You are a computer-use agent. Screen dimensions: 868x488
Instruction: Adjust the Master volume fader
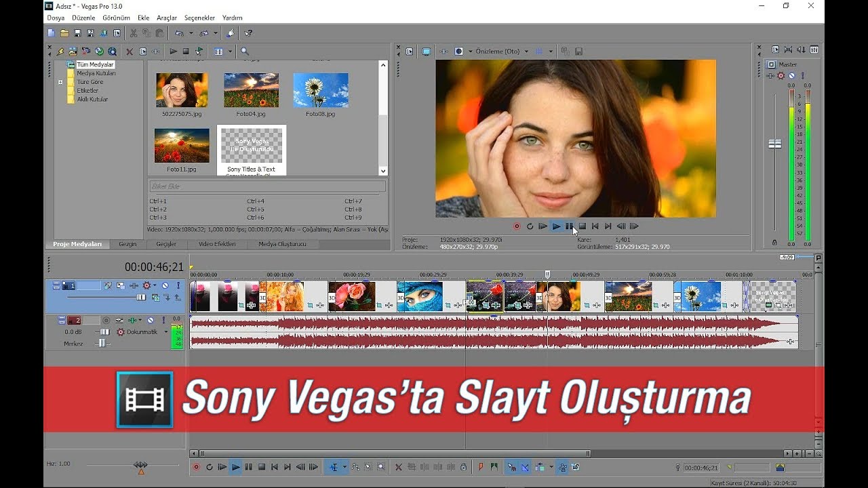tap(774, 144)
